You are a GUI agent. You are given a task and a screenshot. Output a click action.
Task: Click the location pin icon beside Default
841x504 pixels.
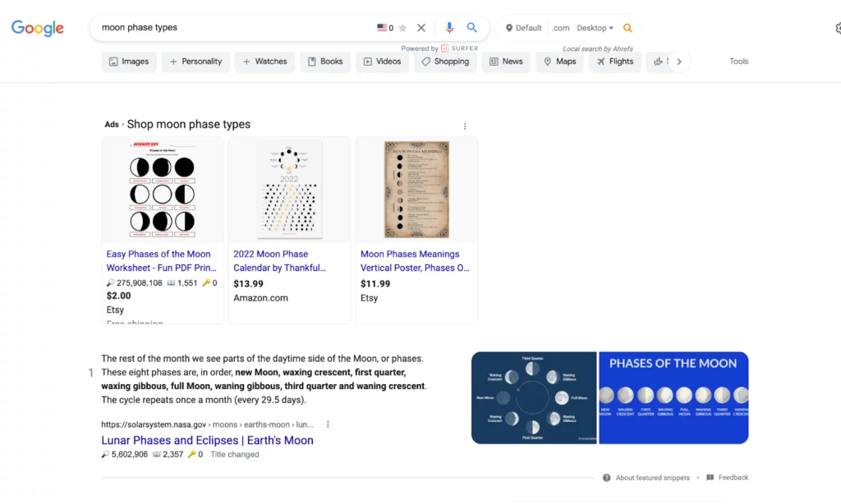[509, 28]
